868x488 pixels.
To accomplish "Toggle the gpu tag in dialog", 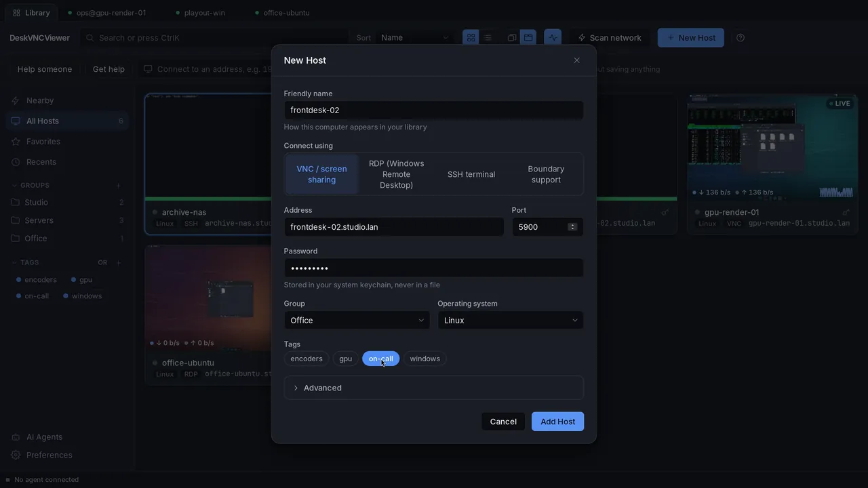I will point(346,359).
